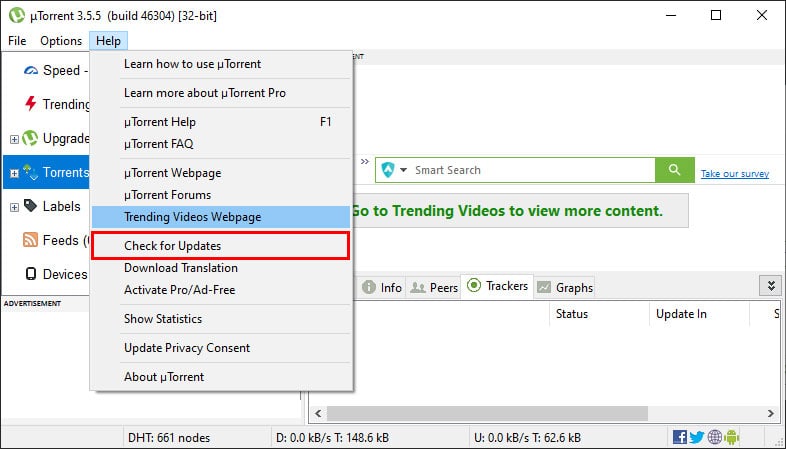Choose Learn more about µTorrent Pro
This screenshot has height=449, width=786.
tap(221, 93)
